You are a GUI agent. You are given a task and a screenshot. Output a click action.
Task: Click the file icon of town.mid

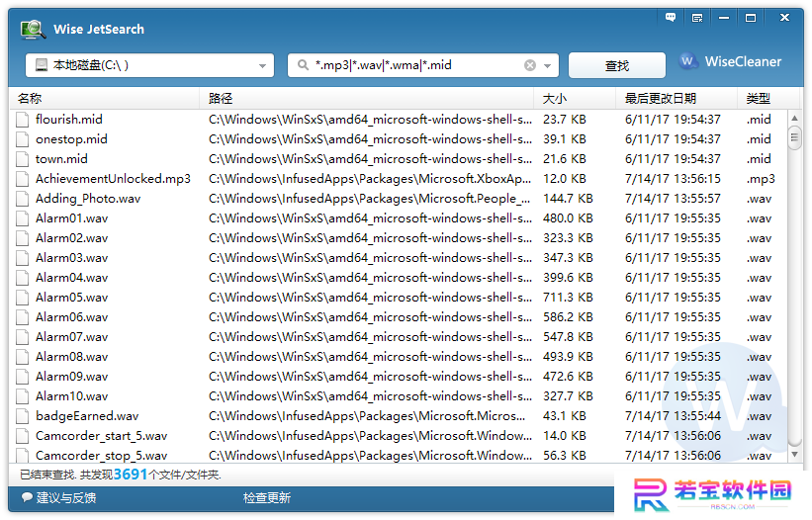pyautogui.click(x=22, y=159)
